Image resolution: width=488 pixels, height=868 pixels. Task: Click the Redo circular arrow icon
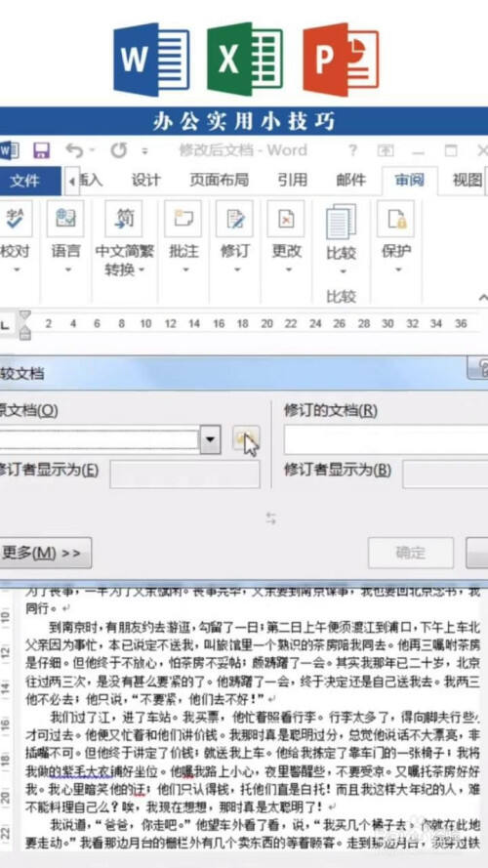click(x=119, y=150)
